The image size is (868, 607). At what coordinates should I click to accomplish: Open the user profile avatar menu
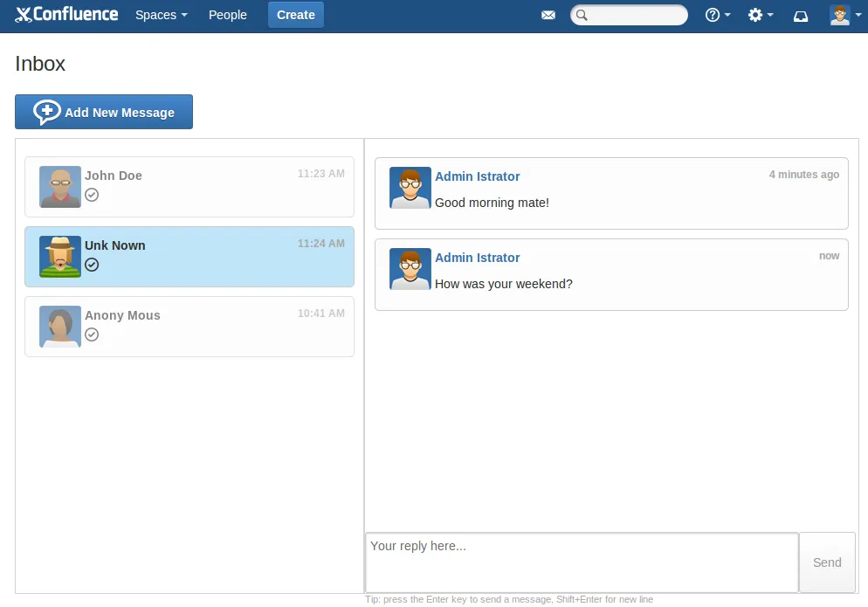844,15
